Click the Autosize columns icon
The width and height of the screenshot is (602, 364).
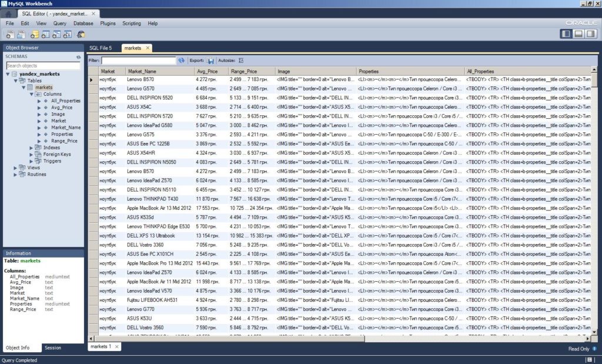click(240, 61)
